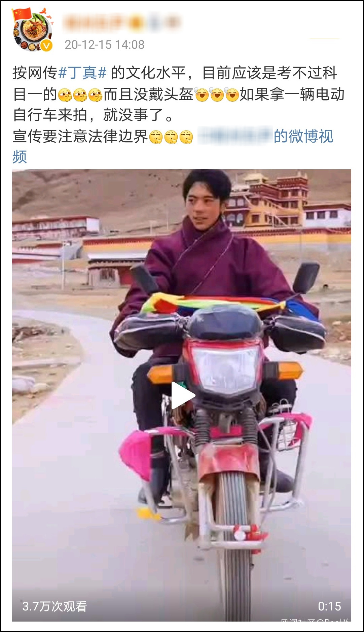Tap the blurred mention before 的微博视频
Screen dimensions: 364x632
[x=235, y=136]
